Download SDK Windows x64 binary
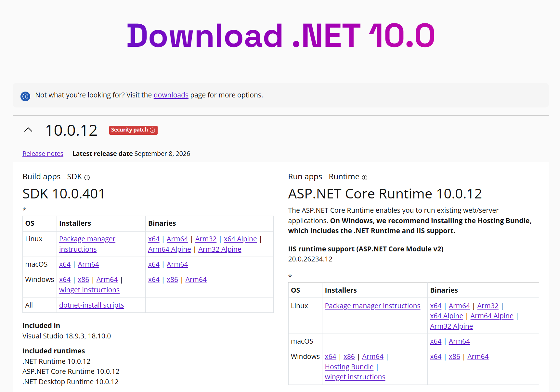560x392 pixels. click(154, 280)
